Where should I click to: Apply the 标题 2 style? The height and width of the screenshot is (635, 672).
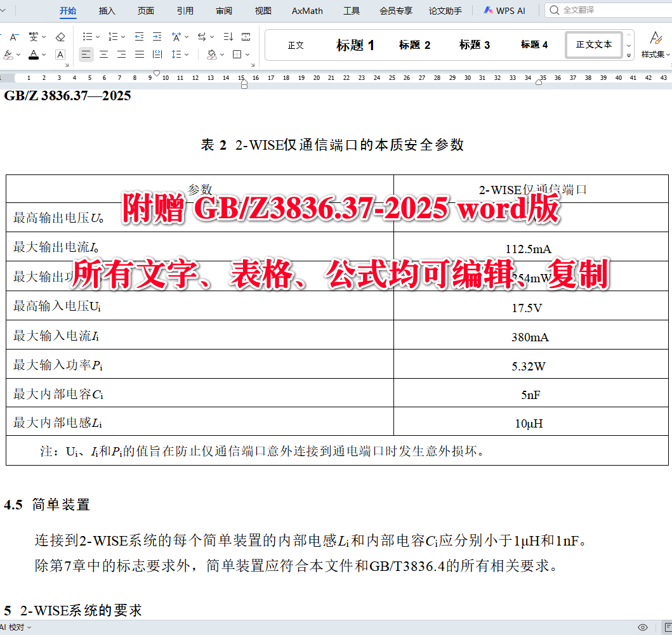point(414,45)
